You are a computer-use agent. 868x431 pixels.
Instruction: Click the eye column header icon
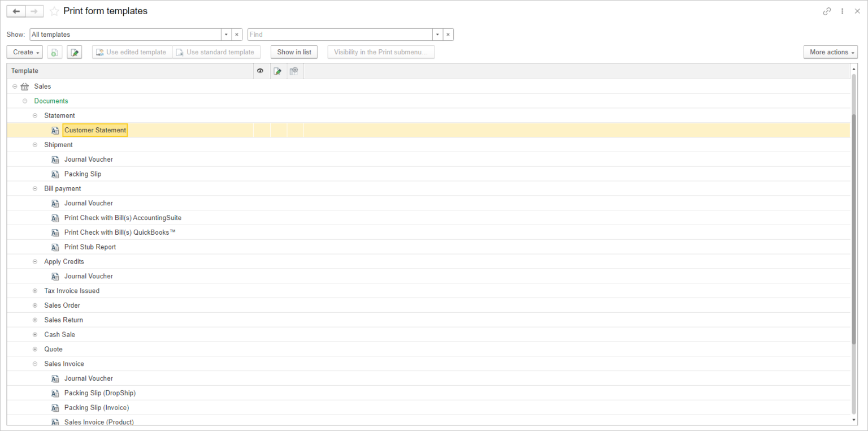261,71
